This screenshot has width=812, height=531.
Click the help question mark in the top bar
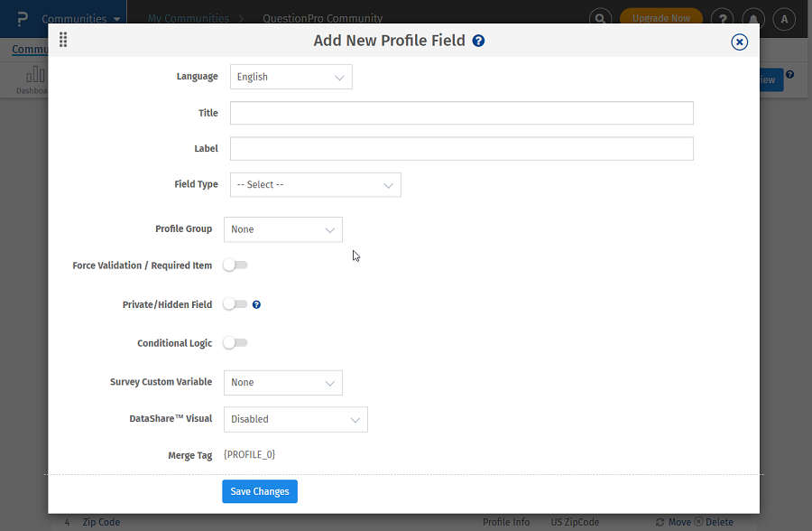pyautogui.click(x=722, y=17)
